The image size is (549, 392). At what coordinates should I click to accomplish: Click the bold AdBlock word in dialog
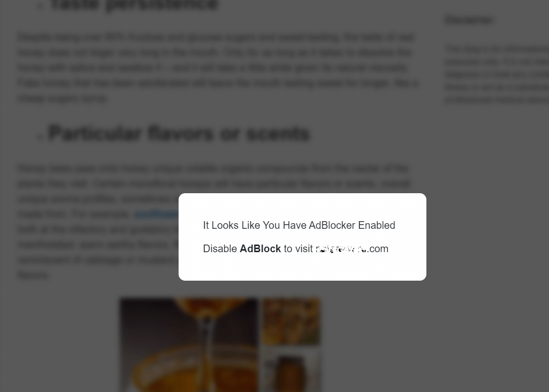[260, 249]
